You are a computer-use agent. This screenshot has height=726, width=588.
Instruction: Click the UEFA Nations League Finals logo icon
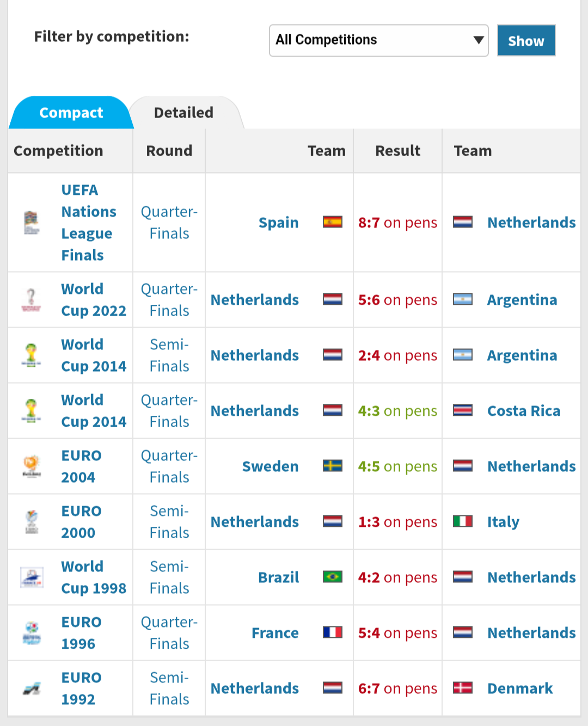(x=32, y=223)
